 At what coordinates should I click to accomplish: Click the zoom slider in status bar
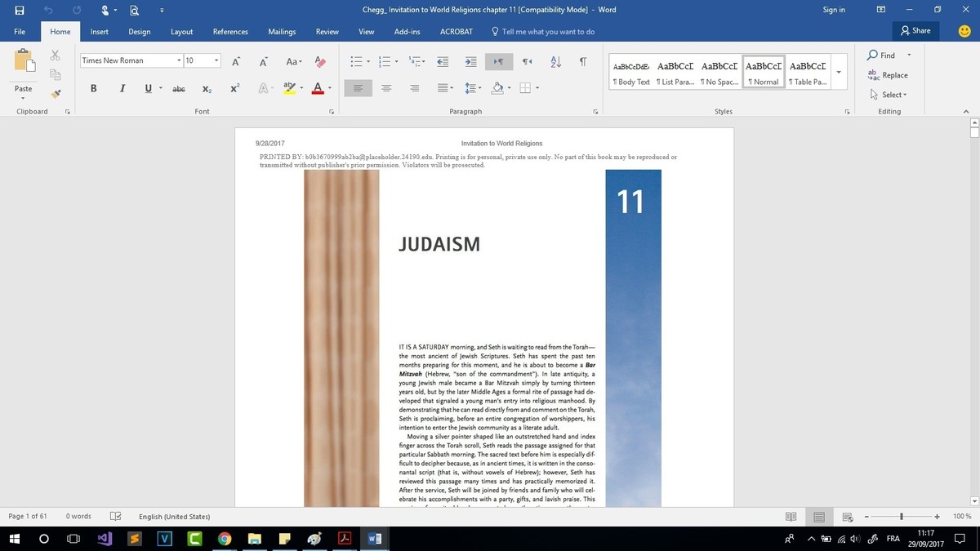pyautogui.click(x=902, y=517)
